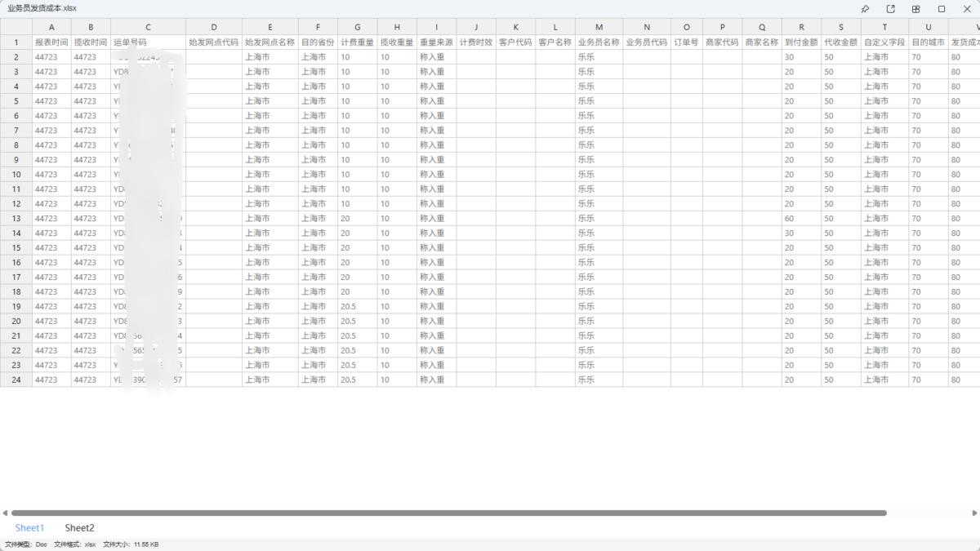This screenshot has width=980, height=551.
Task: Open the file in an external app
Action: point(890,9)
